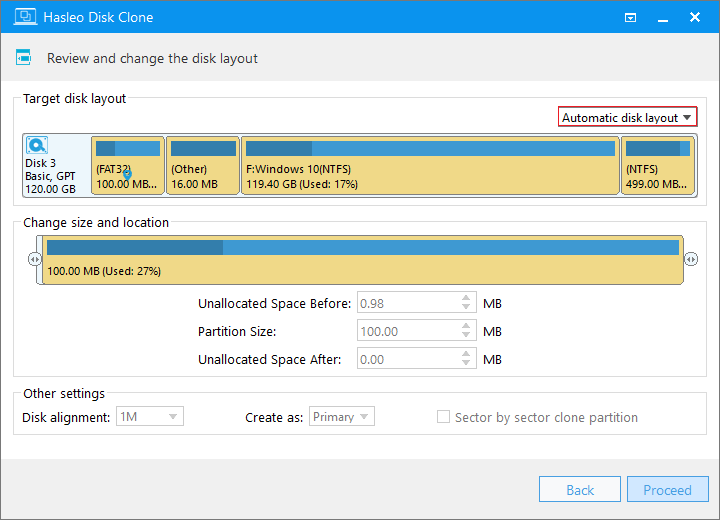Select the FAT32 100.00 MB partition

[128, 165]
